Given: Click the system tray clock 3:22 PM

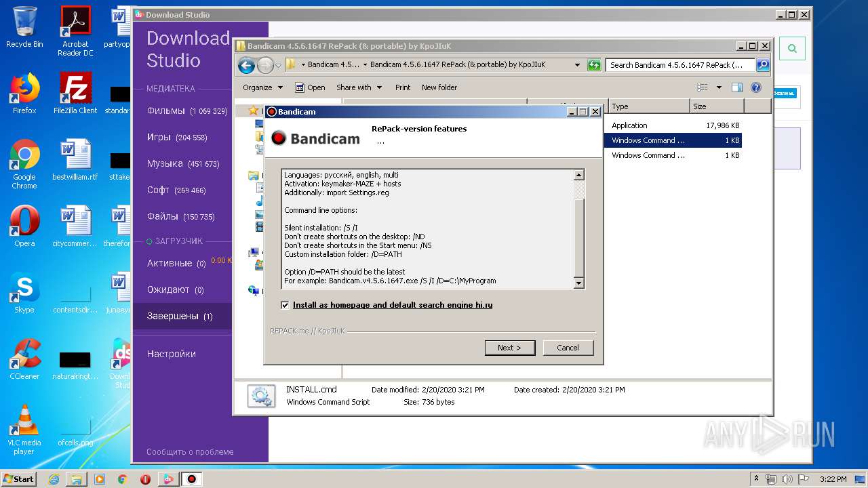Looking at the screenshot, I should pos(833,479).
